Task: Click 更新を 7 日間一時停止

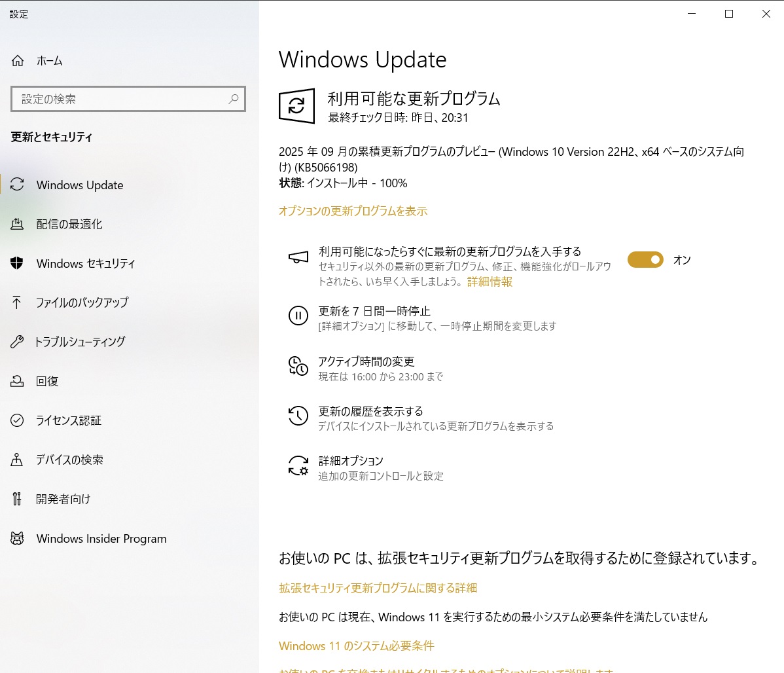Action: 374,311
